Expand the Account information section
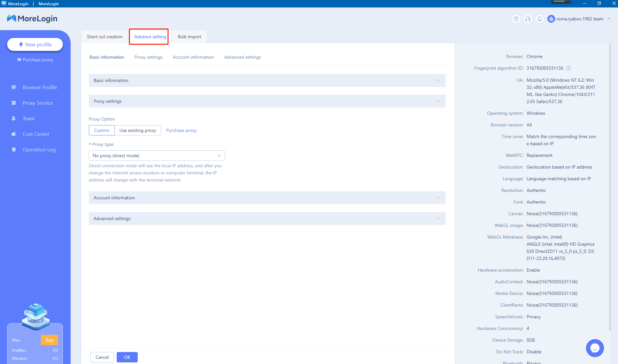The height and width of the screenshot is (364, 618). coord(267,198)
